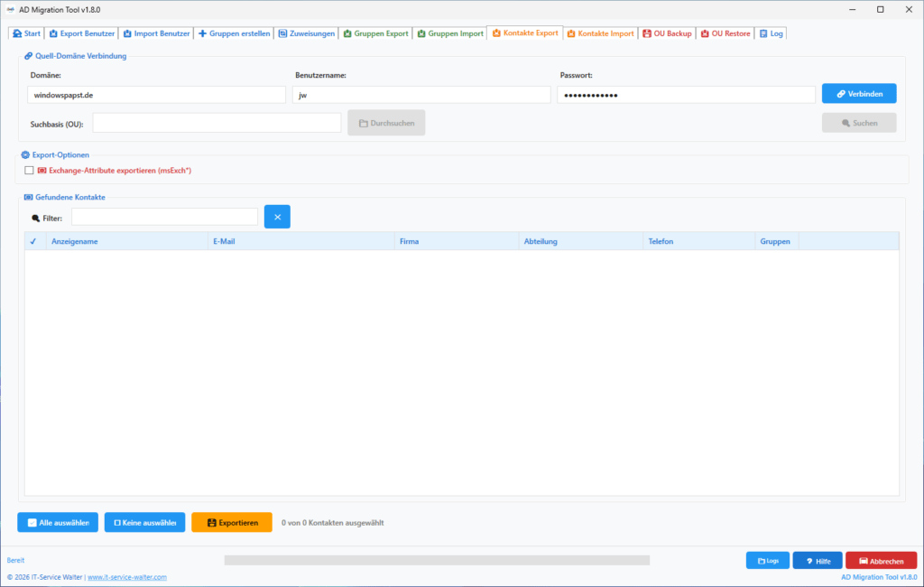This screenshot has width=924, height=587.
Task: Click the app icon in title bar
Action: (10, 9)
